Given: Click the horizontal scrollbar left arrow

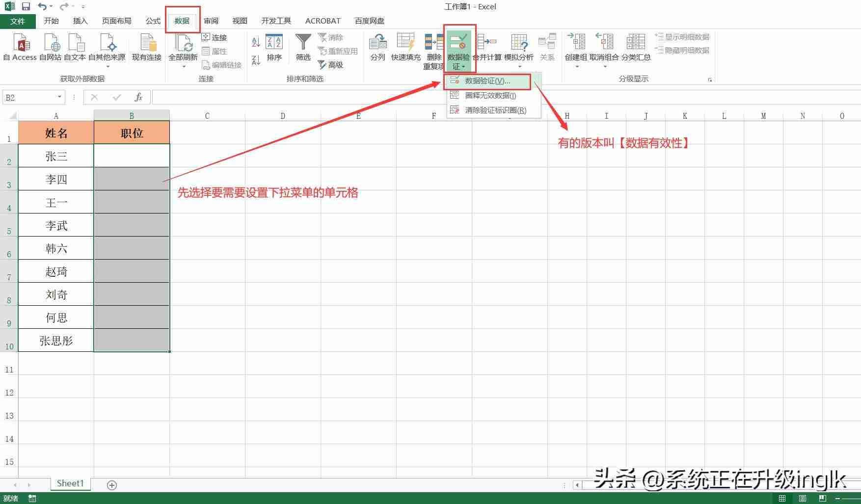Looking at the screenshot, I should (578, 485).
